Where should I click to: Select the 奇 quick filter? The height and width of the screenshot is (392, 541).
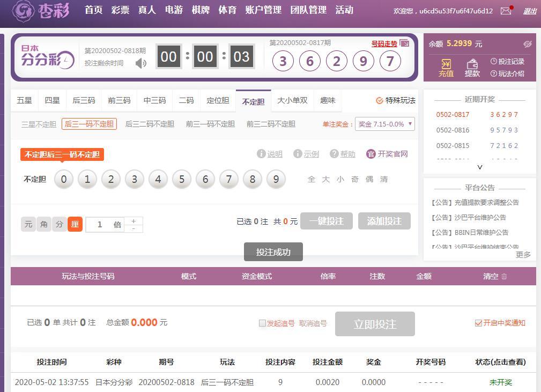355,179
